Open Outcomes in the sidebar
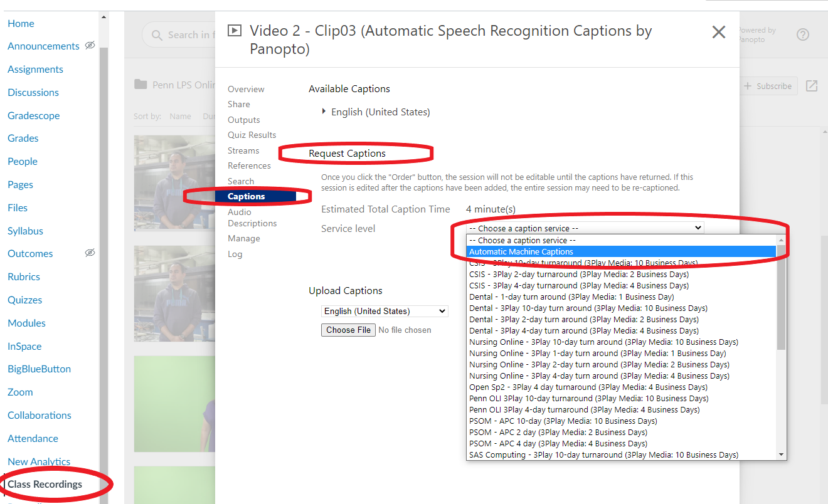This screenshot has height=504, width=828. pos(30,253)
